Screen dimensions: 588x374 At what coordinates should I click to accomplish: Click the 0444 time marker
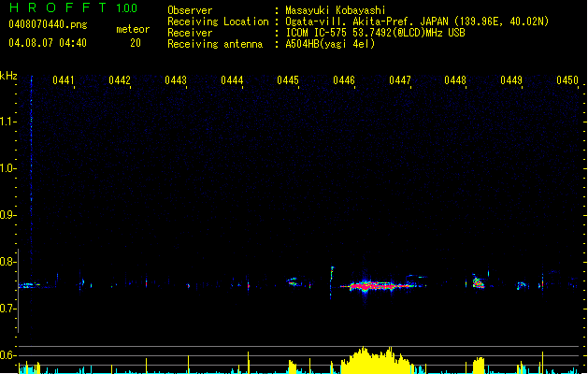(x=232, y=79)
